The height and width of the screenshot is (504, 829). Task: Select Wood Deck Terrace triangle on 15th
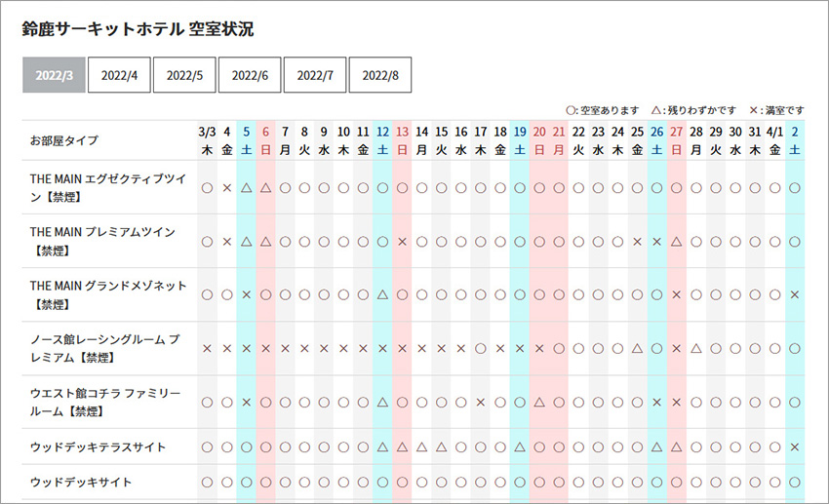[x=442, y=446]
